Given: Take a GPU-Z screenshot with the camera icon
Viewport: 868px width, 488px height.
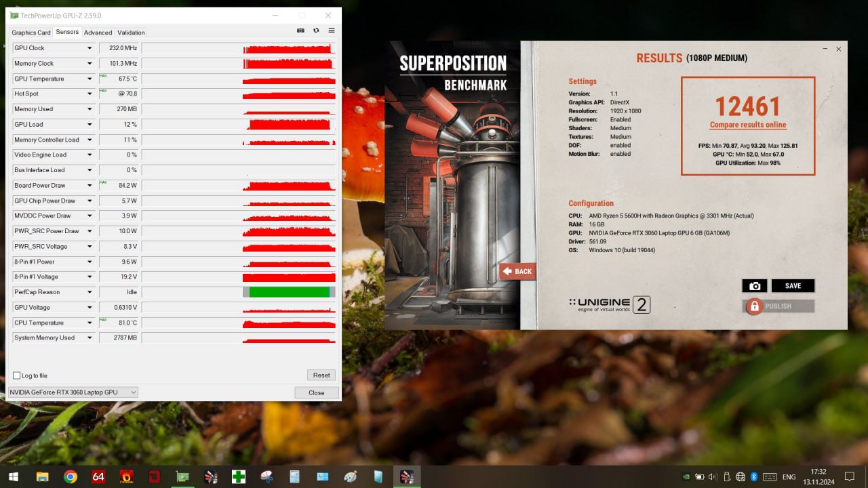Looking at the screenshot, I should pyautogui.click(x=301, y=30).
